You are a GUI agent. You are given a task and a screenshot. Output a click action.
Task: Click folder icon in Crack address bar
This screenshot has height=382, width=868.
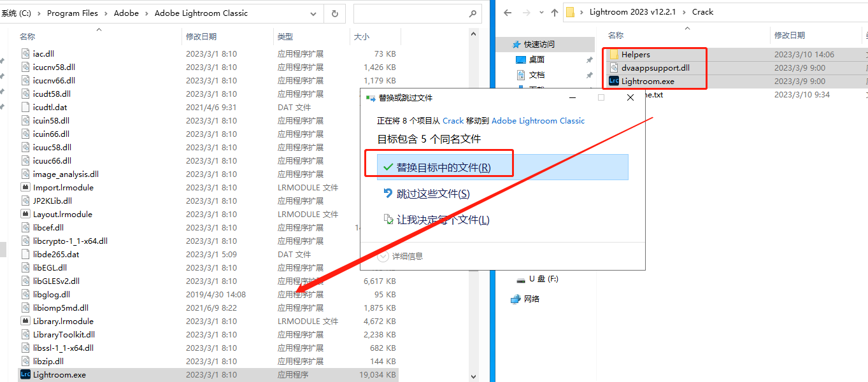570,12
